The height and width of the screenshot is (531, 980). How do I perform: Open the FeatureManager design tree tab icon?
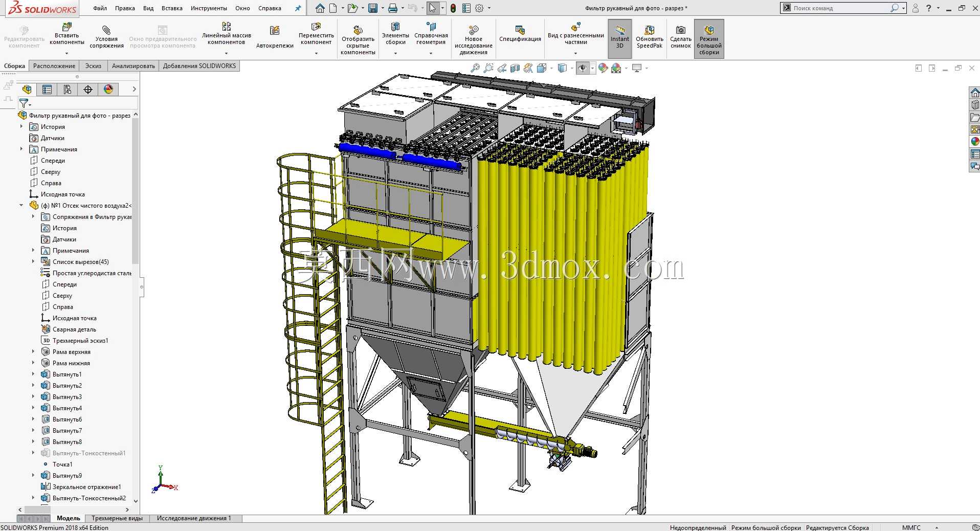[27, 90]
